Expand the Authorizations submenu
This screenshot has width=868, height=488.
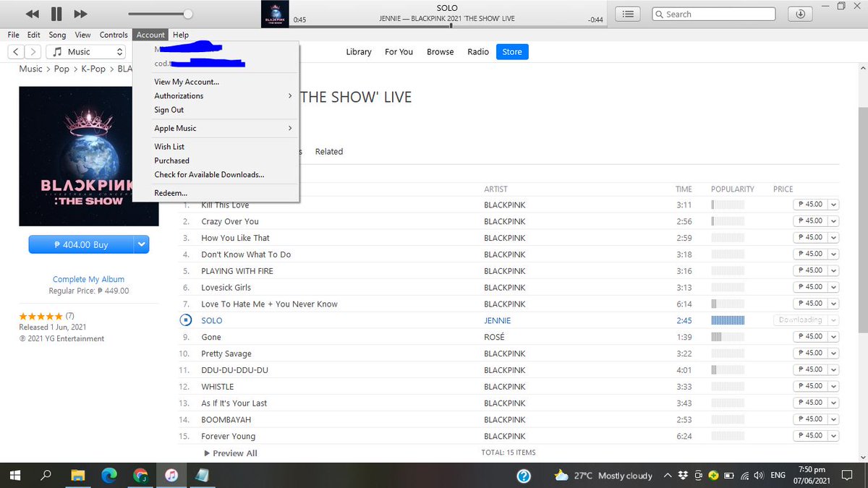[x=216, y=95]
